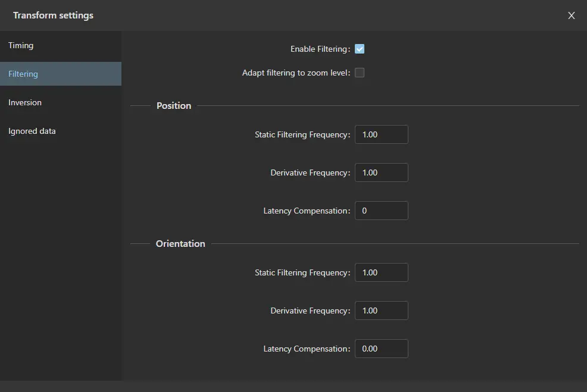Click Orientation's Derivative Frequency label

[310, 311]
